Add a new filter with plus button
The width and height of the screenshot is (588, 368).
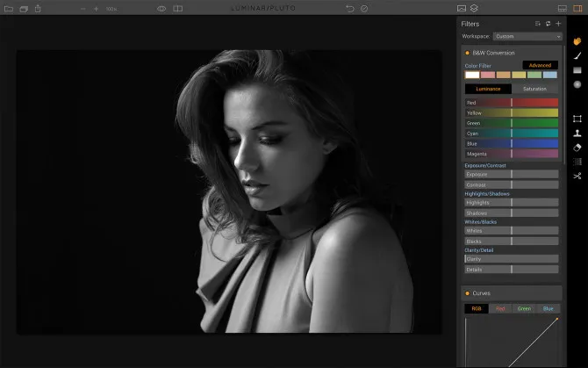tap(557, 24)
